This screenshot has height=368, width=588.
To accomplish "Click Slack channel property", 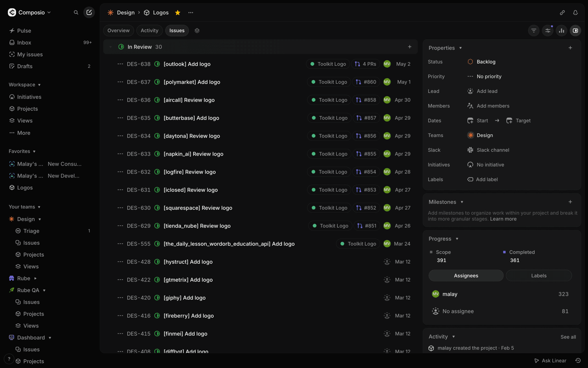I will [488, 150].
